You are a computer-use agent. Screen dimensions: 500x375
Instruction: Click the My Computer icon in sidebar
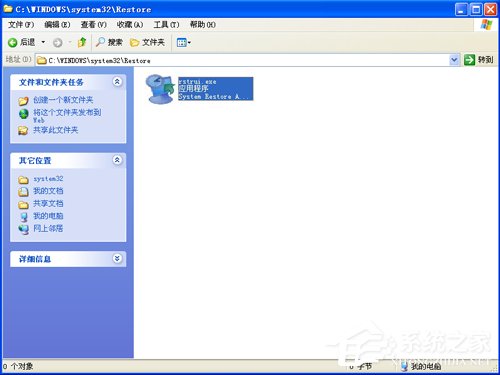24,217
